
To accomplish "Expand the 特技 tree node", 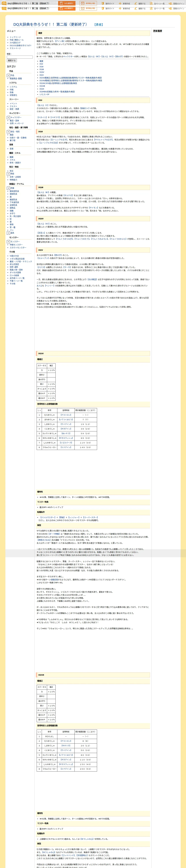I will [x=8, y=174].
